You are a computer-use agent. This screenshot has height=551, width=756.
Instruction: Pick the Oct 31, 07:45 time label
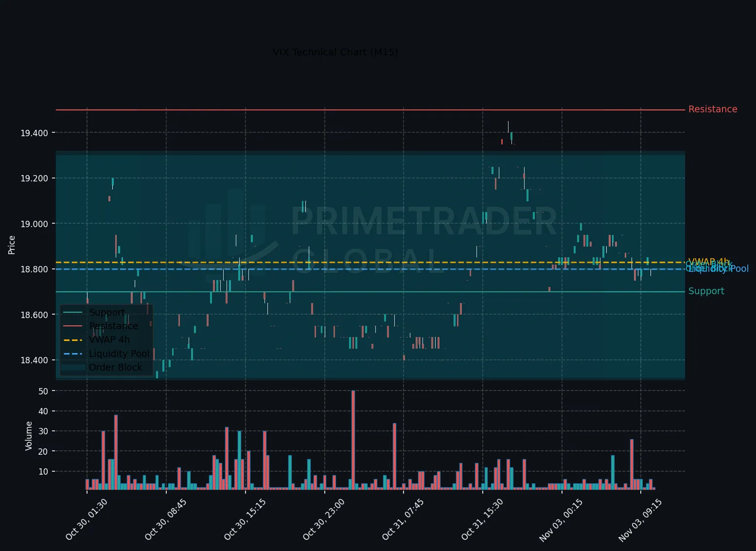point(403,519)
